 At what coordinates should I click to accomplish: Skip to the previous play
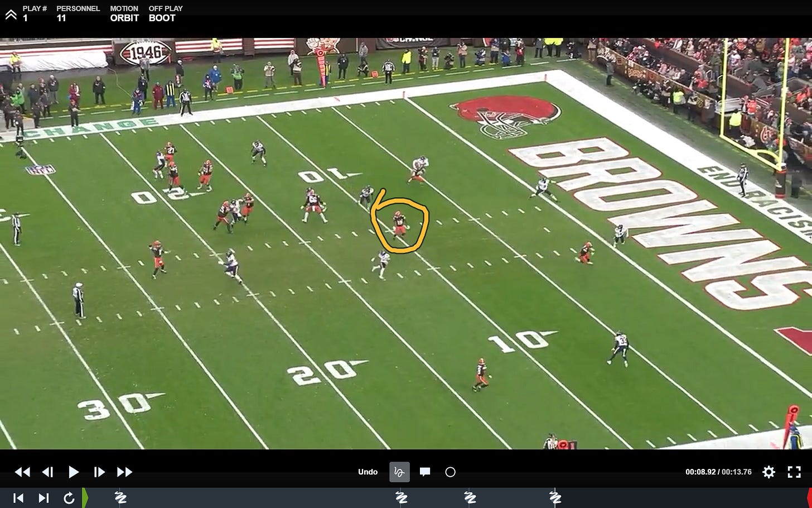click(18, 498)
